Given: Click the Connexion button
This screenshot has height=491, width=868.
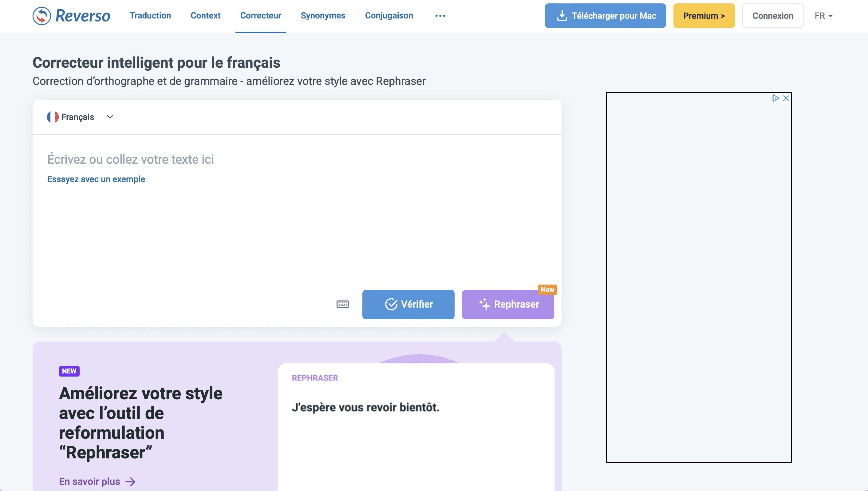Looking at the screenshot, I should 773,15.
